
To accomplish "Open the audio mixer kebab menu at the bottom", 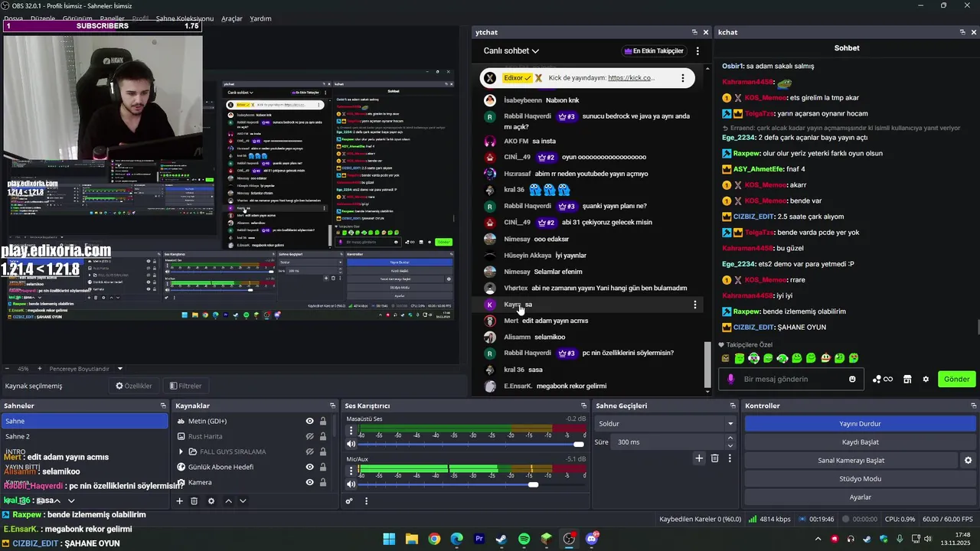I will coord(366,501).
